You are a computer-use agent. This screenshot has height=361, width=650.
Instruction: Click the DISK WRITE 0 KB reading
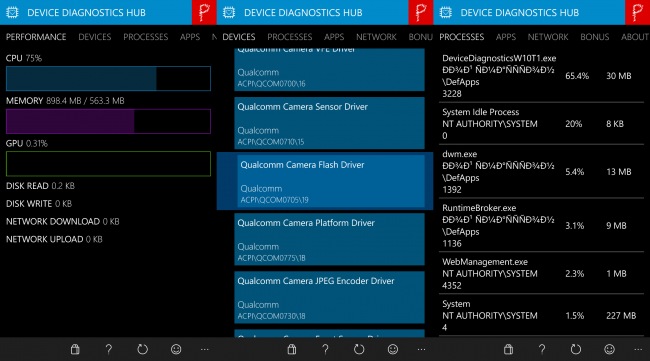[39, 204]
